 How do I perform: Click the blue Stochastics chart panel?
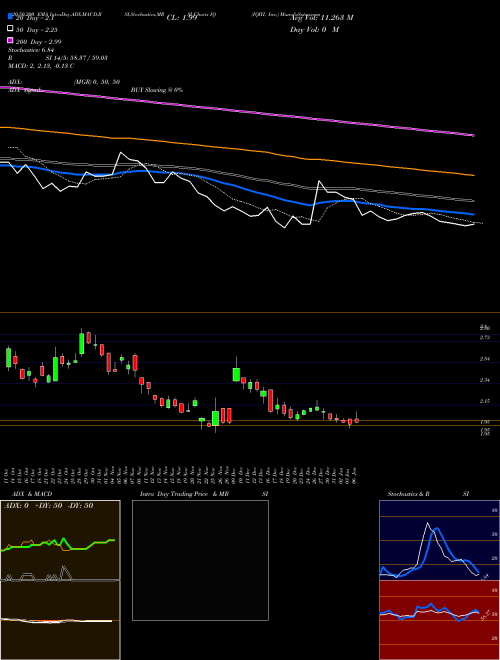(x=439, y=540)
